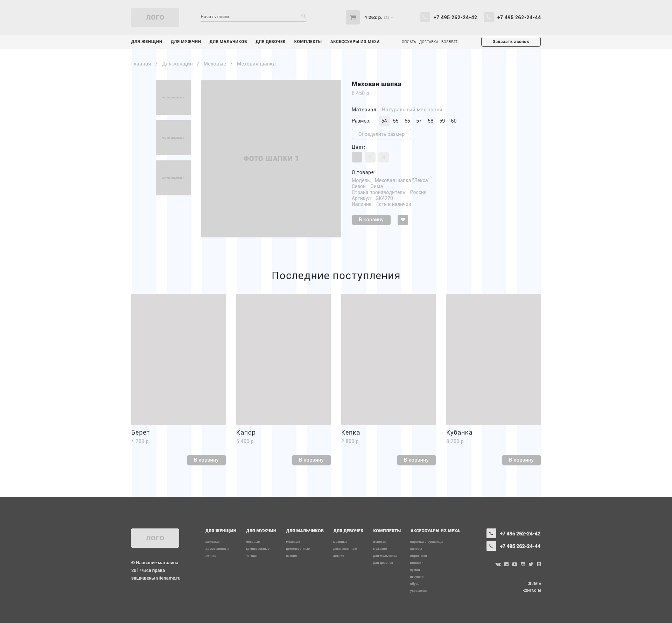Open the Facebook icon in footer

coord(506,564)
